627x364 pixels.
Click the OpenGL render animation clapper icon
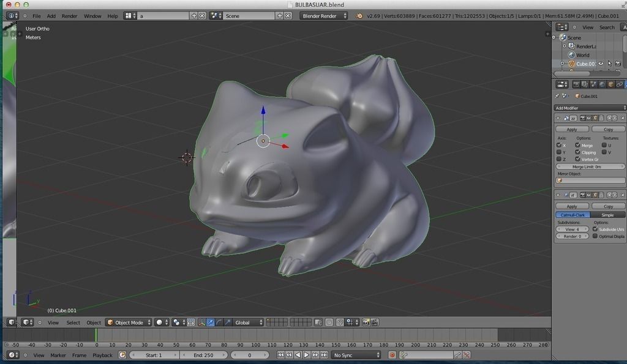(x=374, y=322)
